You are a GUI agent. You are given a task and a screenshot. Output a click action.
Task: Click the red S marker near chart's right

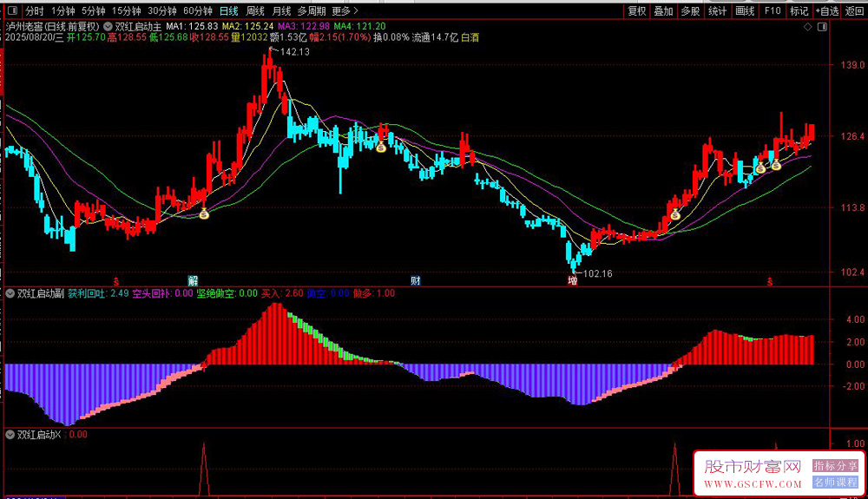pyautogui.click(x=769, y=281)
